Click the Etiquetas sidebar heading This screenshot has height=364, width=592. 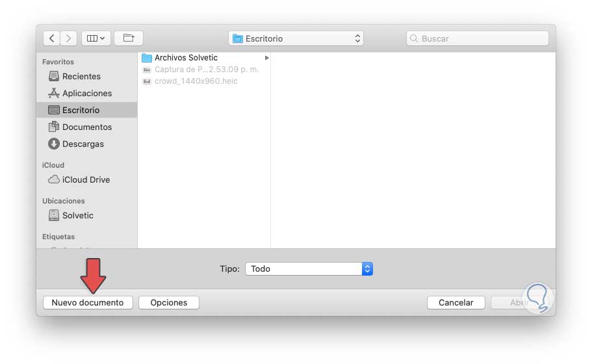click(x=58, y=237)
